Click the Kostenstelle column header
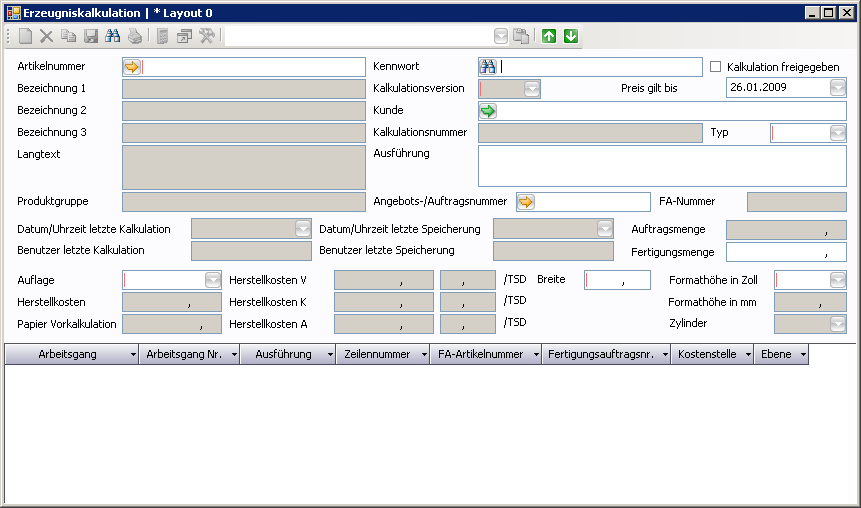Viewport: 861px width, 508px height. [709, 354]
